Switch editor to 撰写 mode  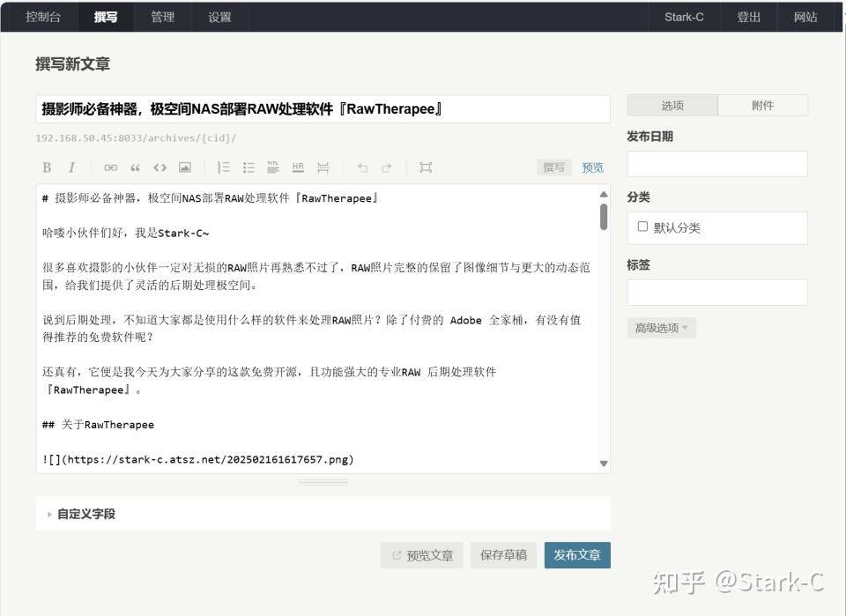pyautogui.click(x=553, y=167)
